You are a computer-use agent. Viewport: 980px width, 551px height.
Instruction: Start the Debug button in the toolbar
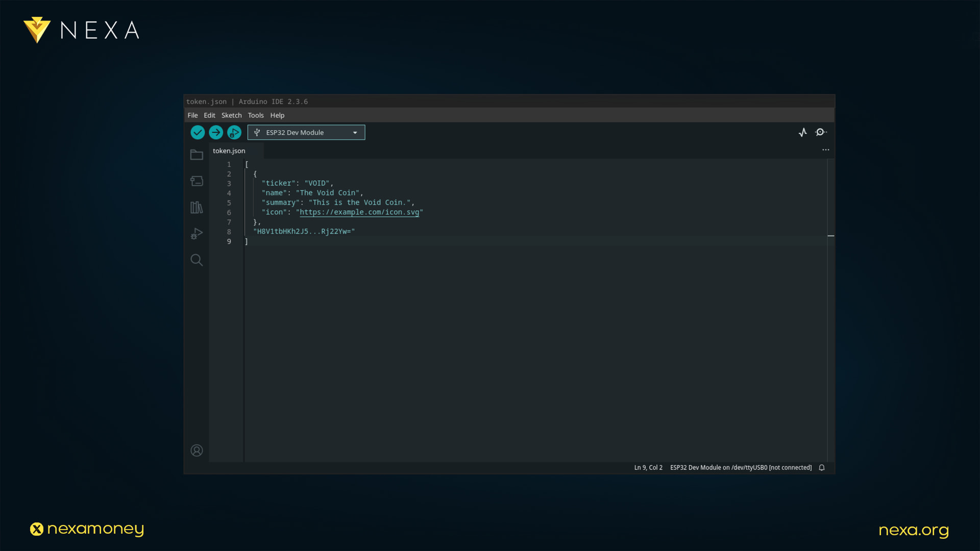tap(234, 133)
